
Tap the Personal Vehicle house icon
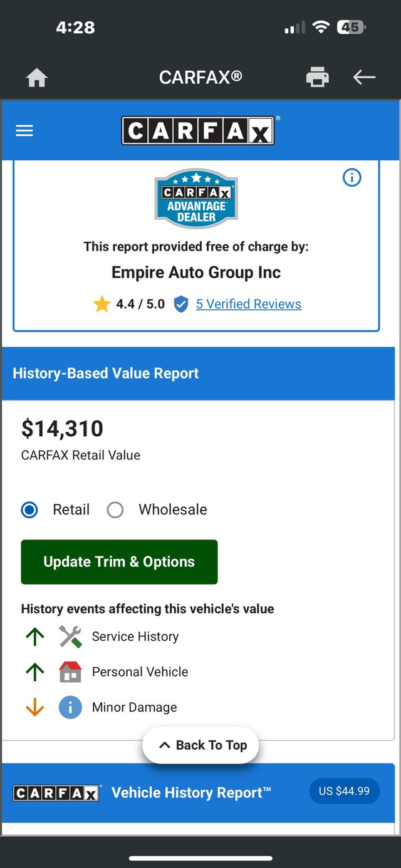click(70, 672)
